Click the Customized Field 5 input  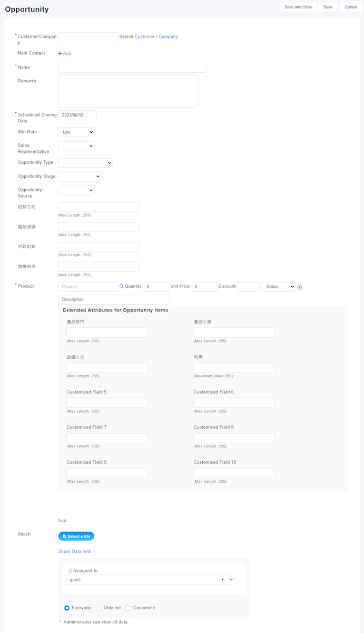(x=107, y=403)
